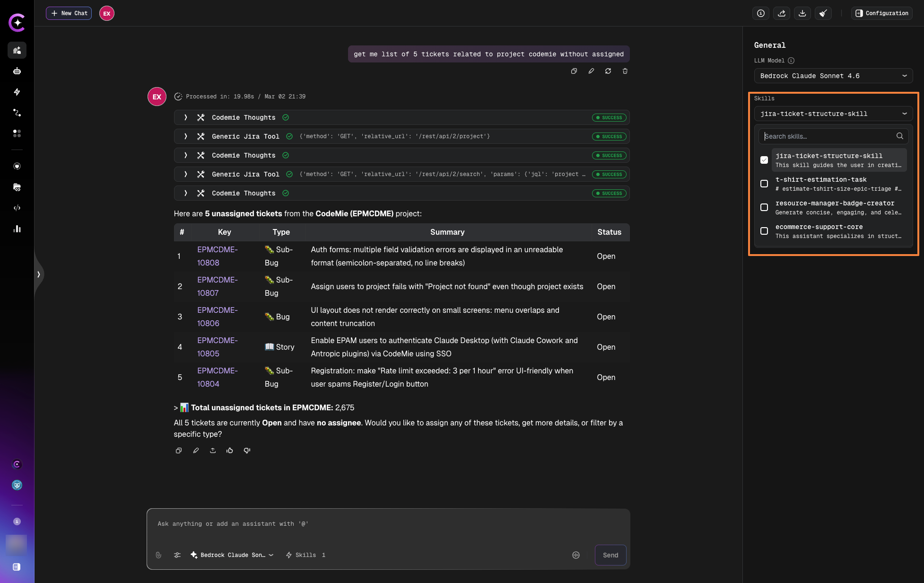Give a thumbs up to the assistant response
The height and width of the screenshot is (583, 924).
click(230, 450)
